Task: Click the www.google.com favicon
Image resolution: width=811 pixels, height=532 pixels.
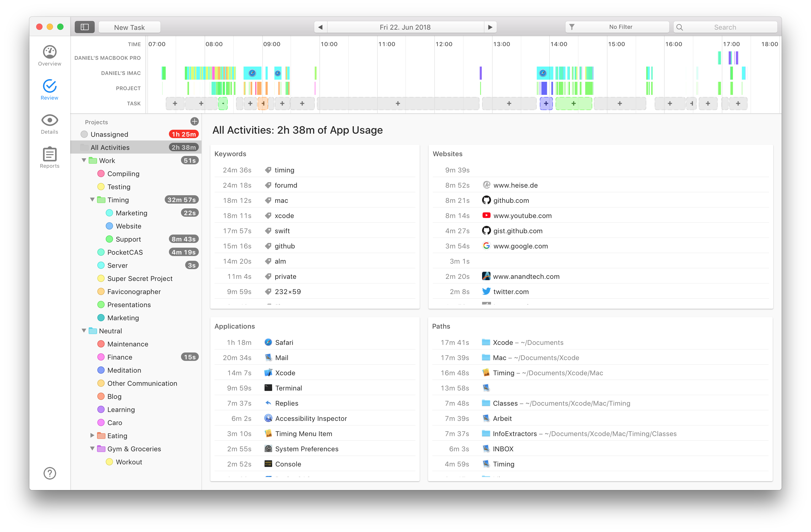Action: point(486,246)
